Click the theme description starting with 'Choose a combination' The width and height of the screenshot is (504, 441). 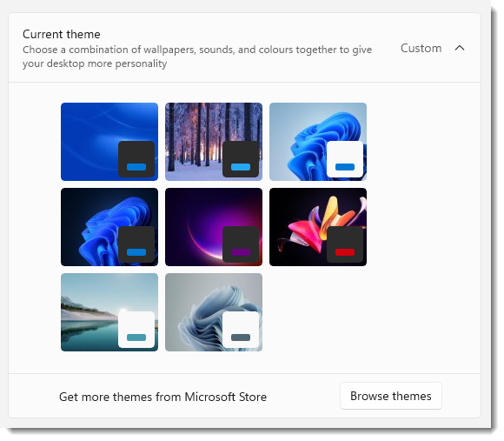[197, 57]
